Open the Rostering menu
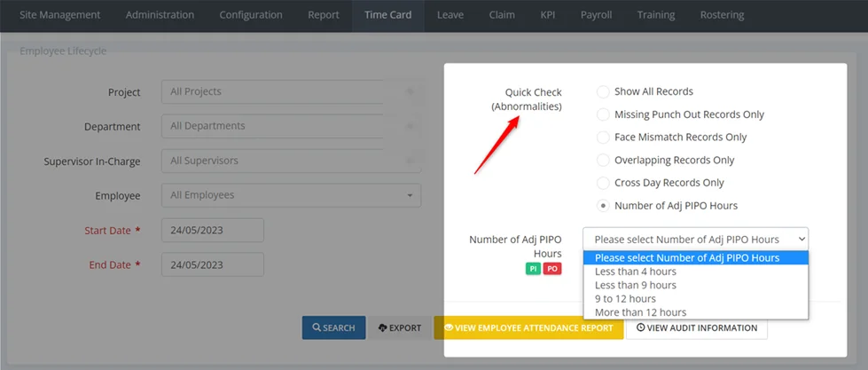Screen dimensions: 868x370 [x=722, y=15]
